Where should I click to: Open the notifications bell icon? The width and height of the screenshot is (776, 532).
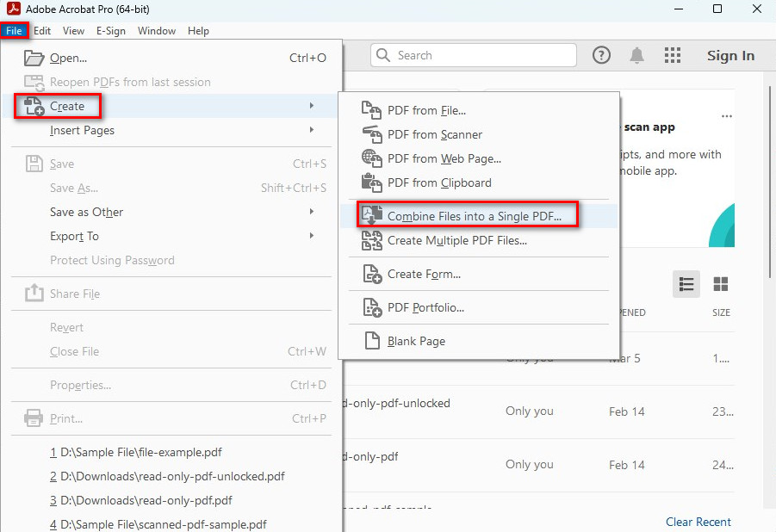(x=636, y=55)
